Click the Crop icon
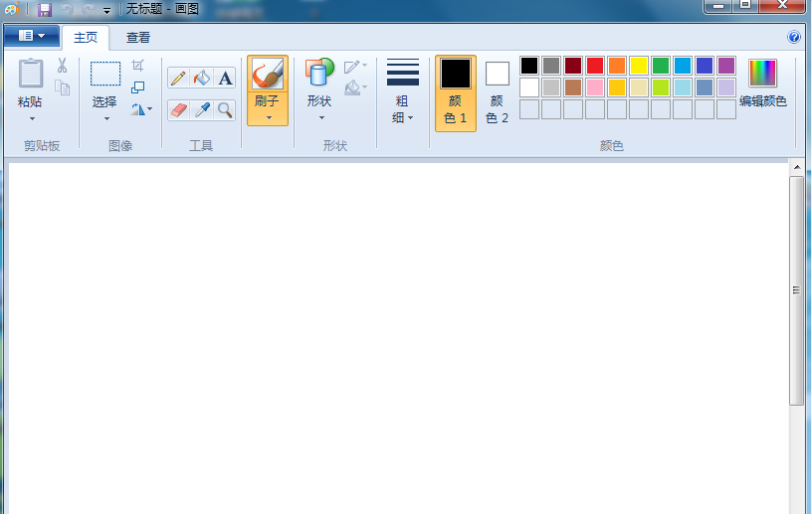812x514 pixels. click(137, 66)
